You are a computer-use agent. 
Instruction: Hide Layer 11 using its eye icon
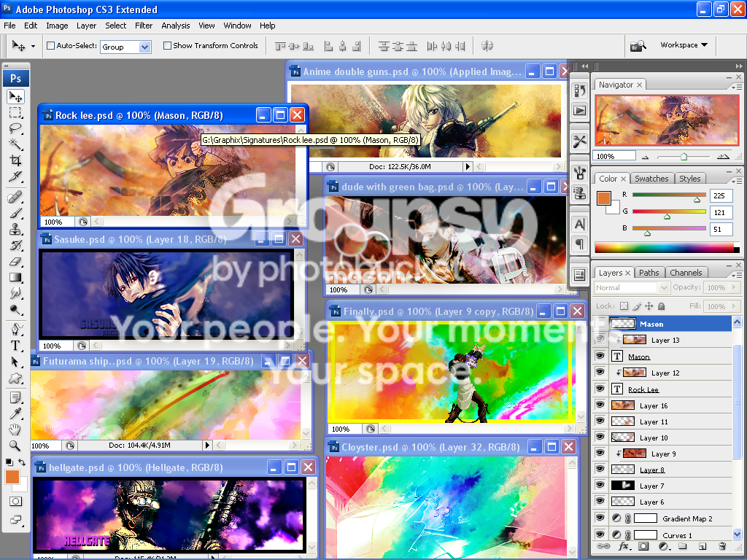click(x=600, y=421)
